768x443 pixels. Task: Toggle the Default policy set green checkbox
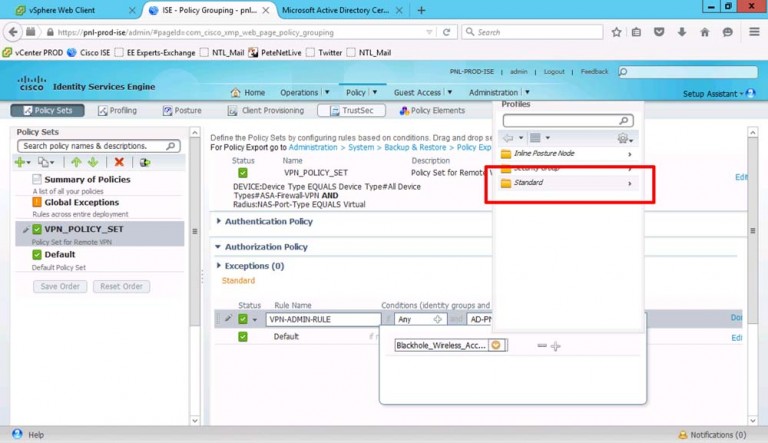click(37, 254)
